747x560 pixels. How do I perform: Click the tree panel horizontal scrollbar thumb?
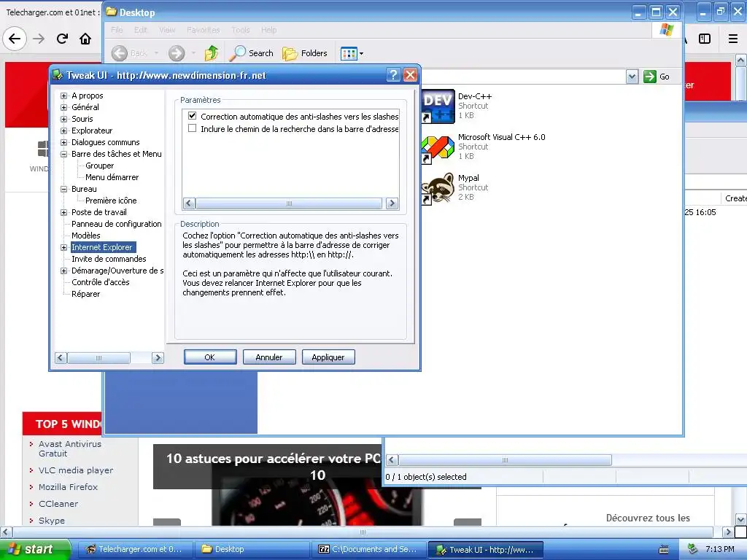point(98,357)
